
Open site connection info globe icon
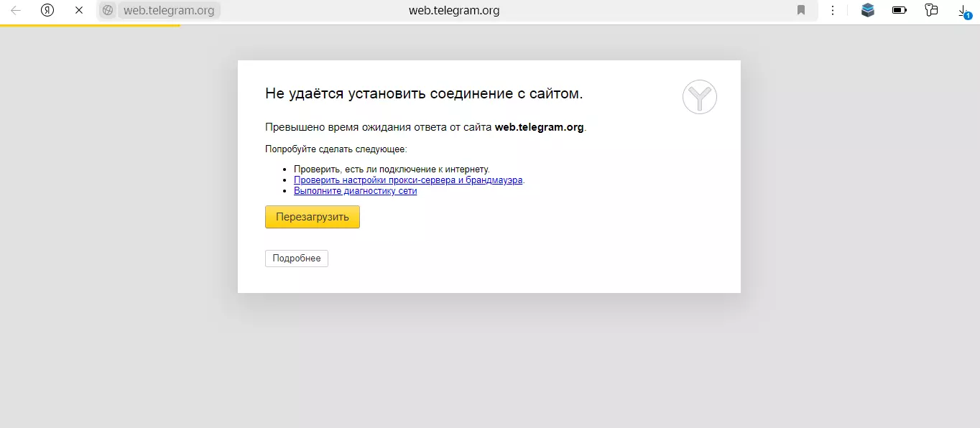coord(108,11)
